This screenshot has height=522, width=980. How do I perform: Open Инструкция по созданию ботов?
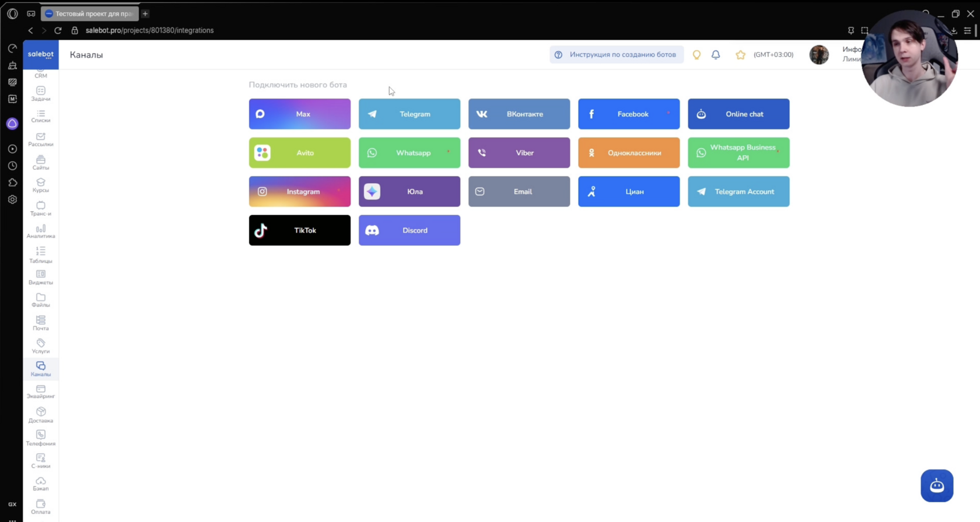(x=617, y=55)
